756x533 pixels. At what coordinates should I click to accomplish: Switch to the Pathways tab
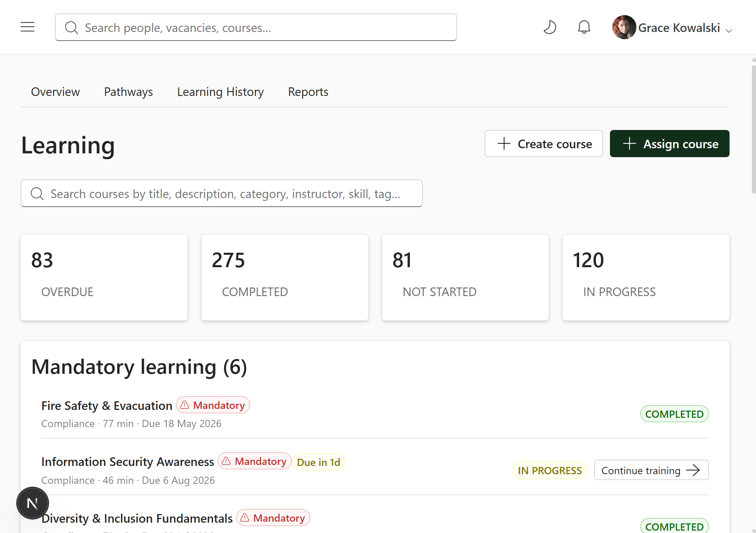click(x=128, y=92)
